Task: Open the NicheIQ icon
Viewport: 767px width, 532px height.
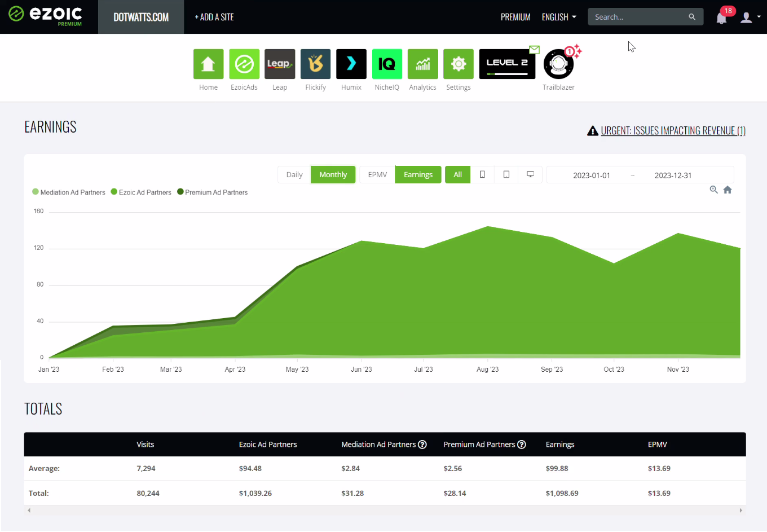Action: 387,64
